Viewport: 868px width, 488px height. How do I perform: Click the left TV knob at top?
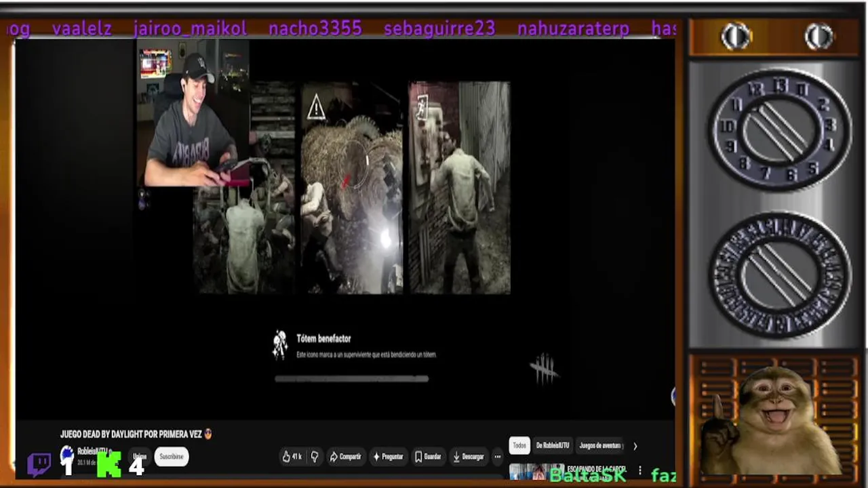[736, 37]
